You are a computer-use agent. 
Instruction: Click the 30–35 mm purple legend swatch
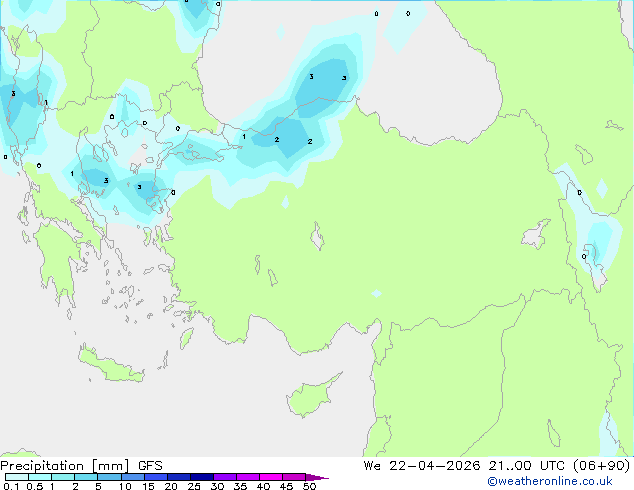(x=224, y=477)
